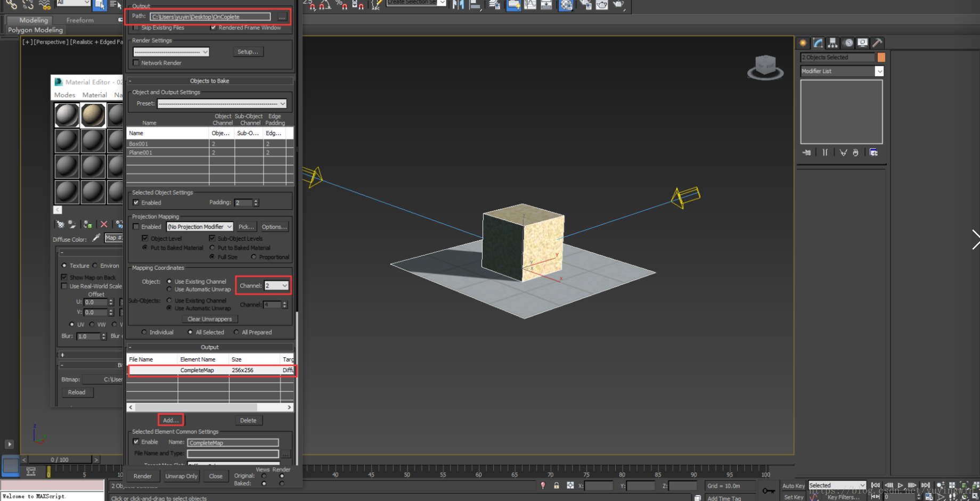
Task: Open the Modify tab in the command panel
Action: pos(818,43)
